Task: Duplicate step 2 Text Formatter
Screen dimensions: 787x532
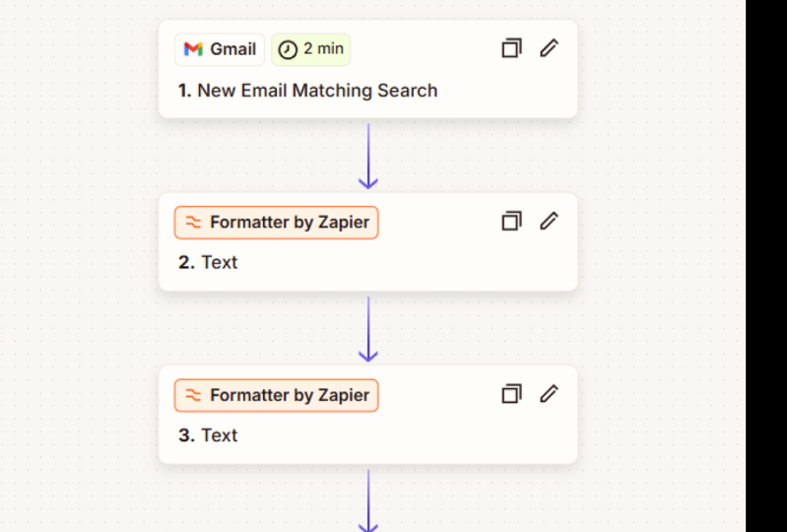Action: 511,221
